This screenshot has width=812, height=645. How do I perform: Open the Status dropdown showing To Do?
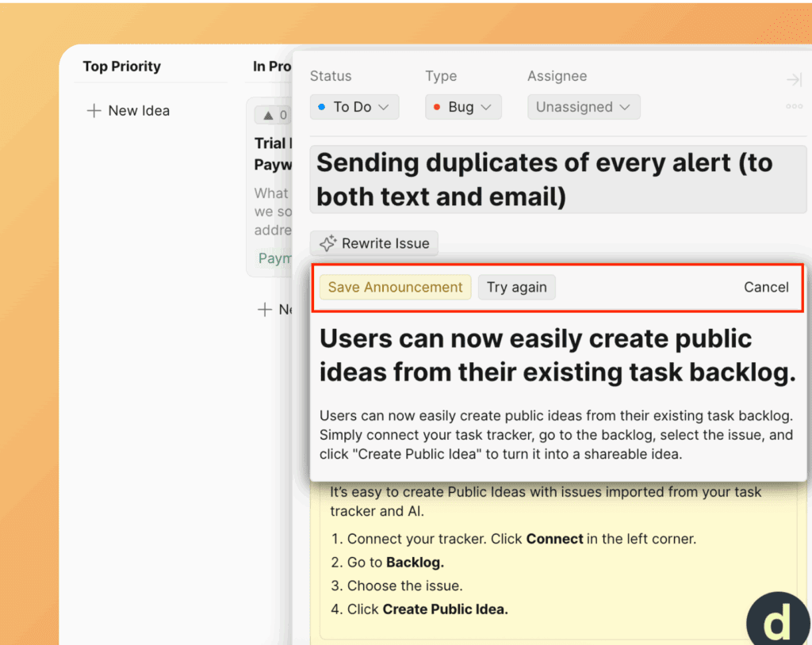click(x=354, y=107)
